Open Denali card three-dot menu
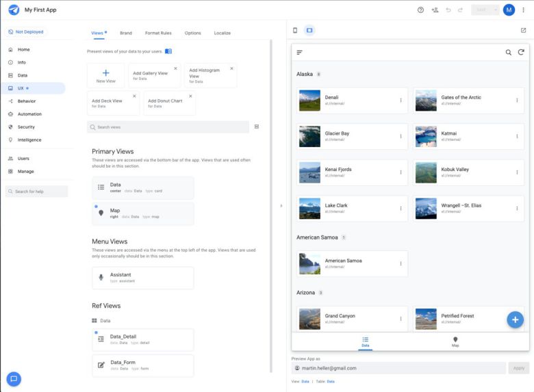The height and width of the screenshot is (392, 534). click(x=401, y=101)
